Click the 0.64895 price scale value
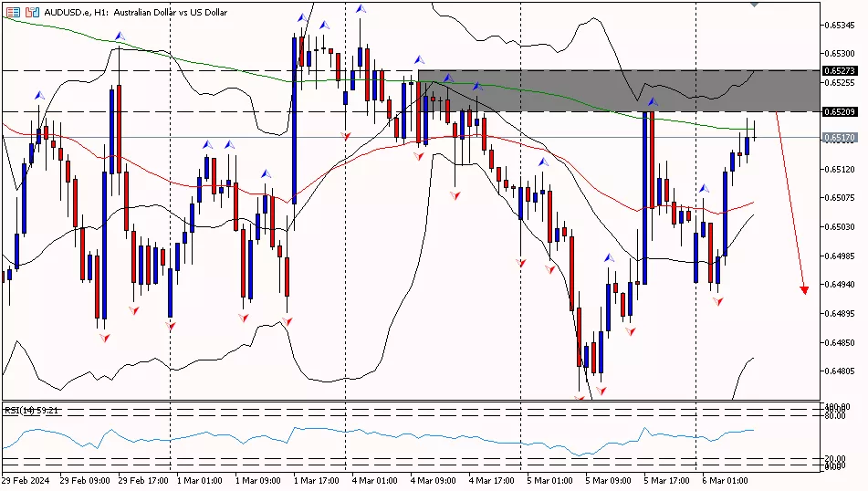 tap(839, 313)
